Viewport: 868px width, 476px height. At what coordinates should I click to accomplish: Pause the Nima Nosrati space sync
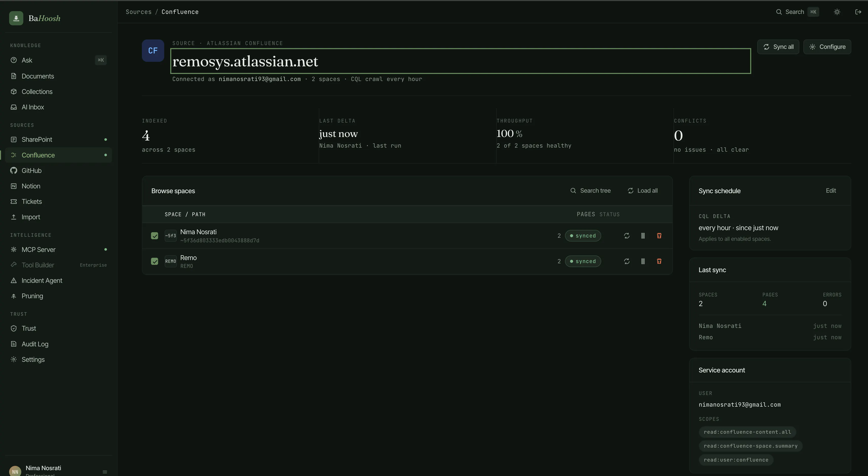pos(643,236)
